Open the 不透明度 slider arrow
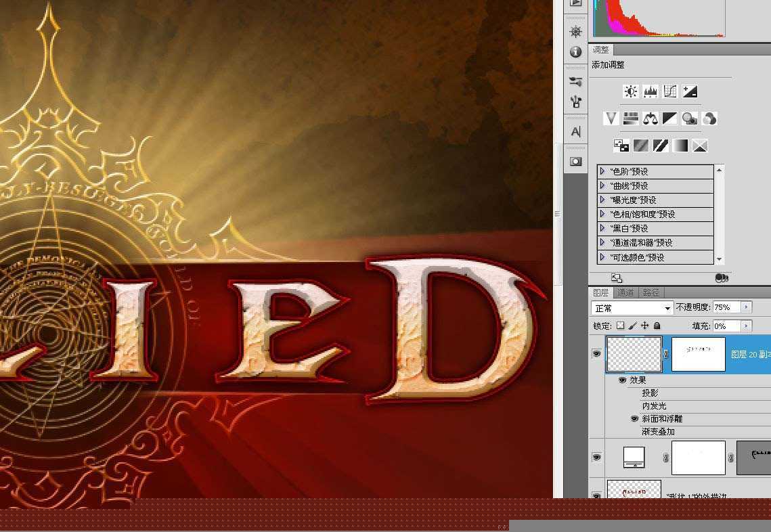The width and height of the screenshot is (771, 532). (x=746, y=307)
